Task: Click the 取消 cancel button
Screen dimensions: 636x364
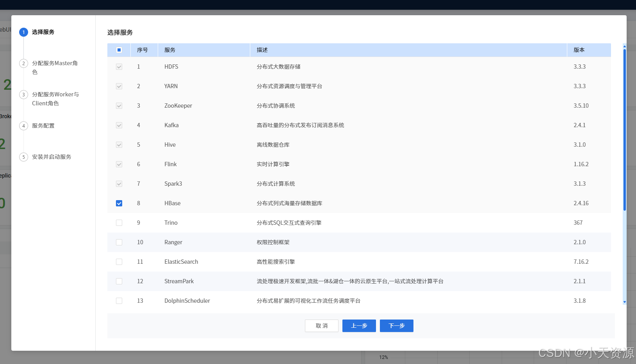Action: click(x=321, y=326)
